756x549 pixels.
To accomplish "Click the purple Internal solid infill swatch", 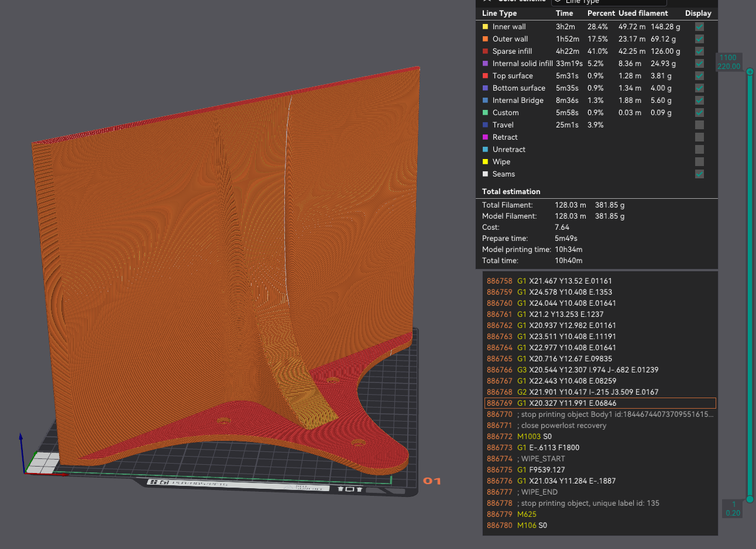I will (485, 63).
